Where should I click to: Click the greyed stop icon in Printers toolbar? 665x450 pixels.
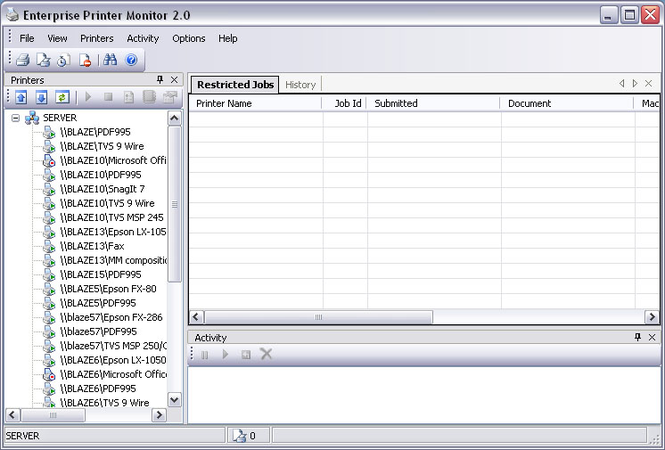click(108, 97)
